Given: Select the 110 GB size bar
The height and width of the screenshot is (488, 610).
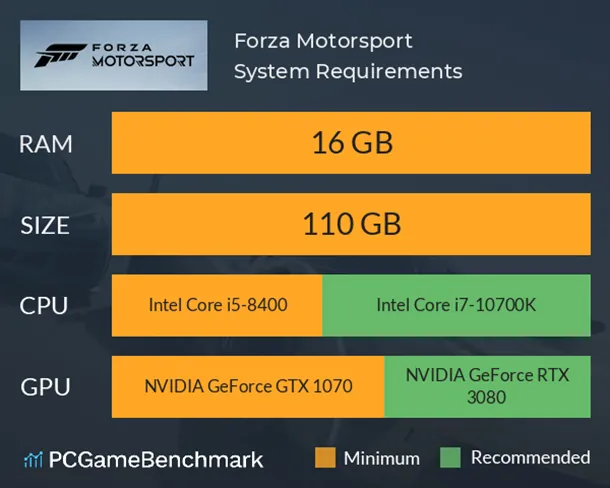Looking at the screenshot, I should click(x=349, y=225).
